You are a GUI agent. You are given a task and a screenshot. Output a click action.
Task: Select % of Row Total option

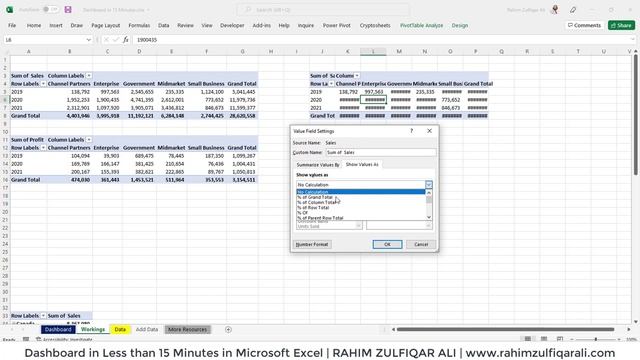pyautogui.click(x=361, y=208)
